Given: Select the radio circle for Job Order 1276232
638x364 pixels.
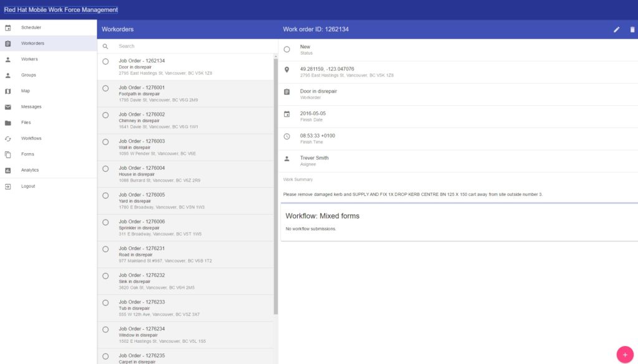Looking at the screenshot, I should pos(105,276).
